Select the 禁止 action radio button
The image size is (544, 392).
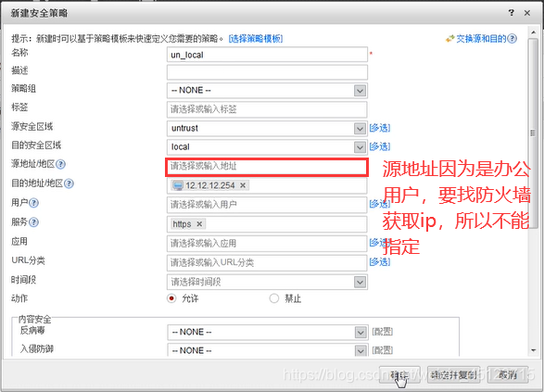pos(274,298)
